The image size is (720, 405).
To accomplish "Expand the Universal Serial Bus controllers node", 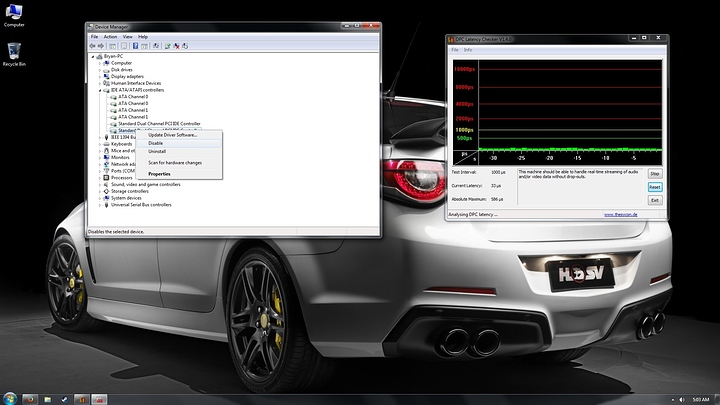I will [102, 205].
